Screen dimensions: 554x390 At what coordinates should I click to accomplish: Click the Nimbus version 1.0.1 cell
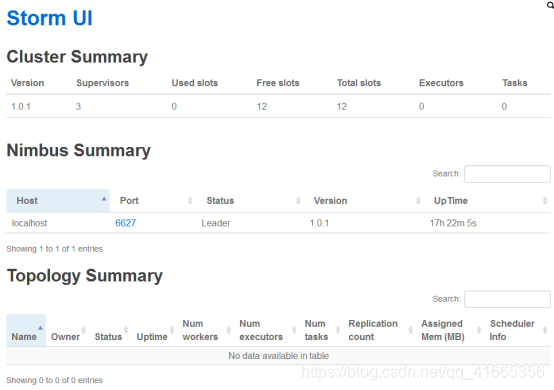click(319, 223)
